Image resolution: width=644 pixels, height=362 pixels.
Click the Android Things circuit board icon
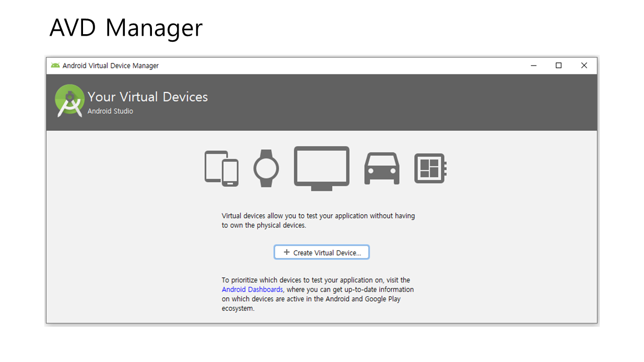430,168
